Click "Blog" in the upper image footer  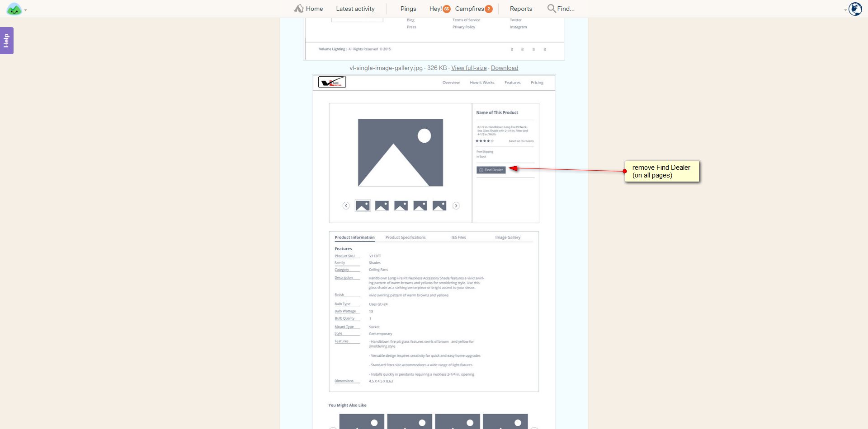(410, 20)
